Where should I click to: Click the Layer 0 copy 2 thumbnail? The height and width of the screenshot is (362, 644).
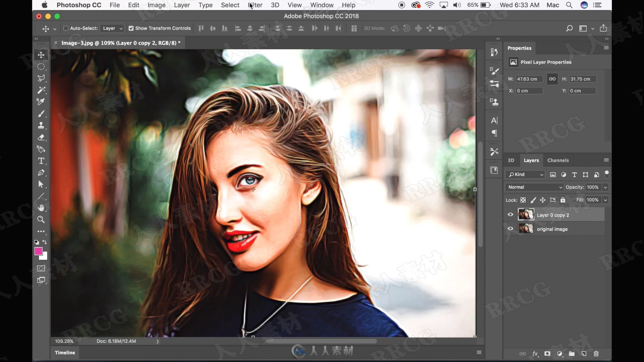[526, 215]
